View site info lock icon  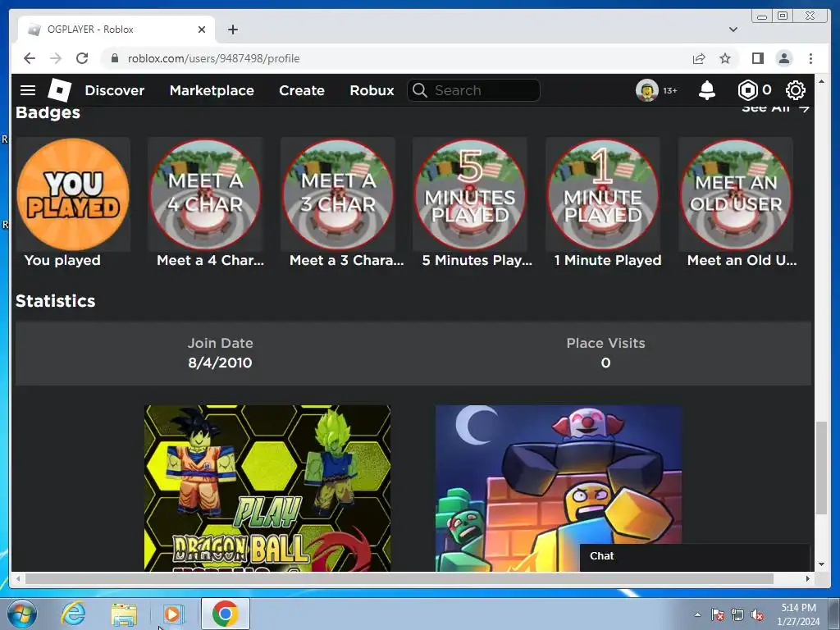(x=114, y=58)
